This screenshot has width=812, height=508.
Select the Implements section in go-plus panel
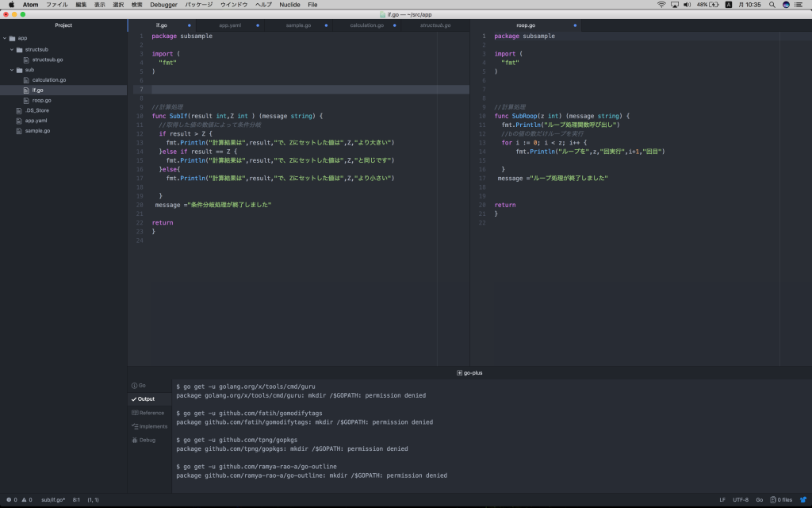coord(150,426)
